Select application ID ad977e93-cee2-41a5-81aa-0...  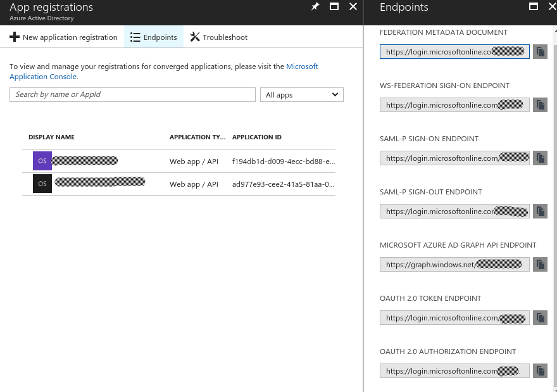[x=284, y=184]
